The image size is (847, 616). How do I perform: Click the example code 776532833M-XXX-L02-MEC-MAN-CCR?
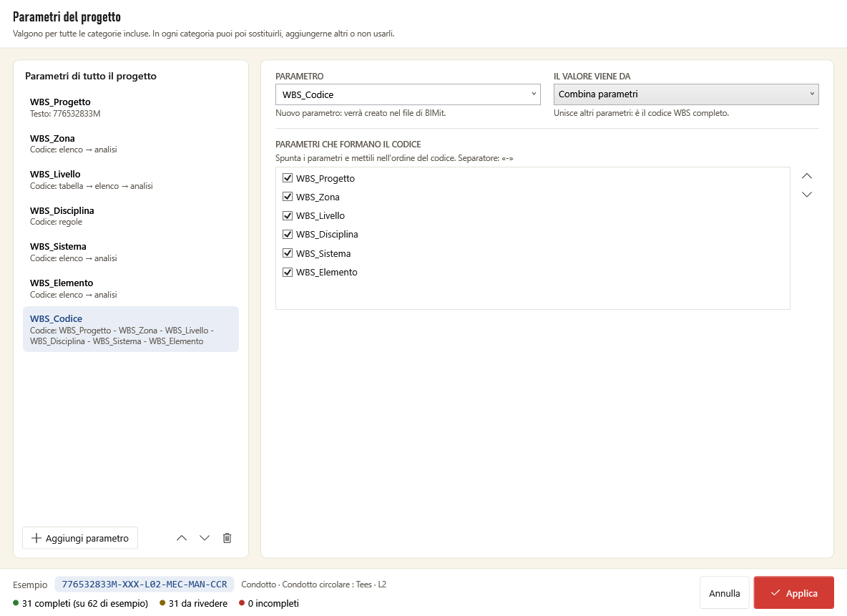(x=145, y=584)
